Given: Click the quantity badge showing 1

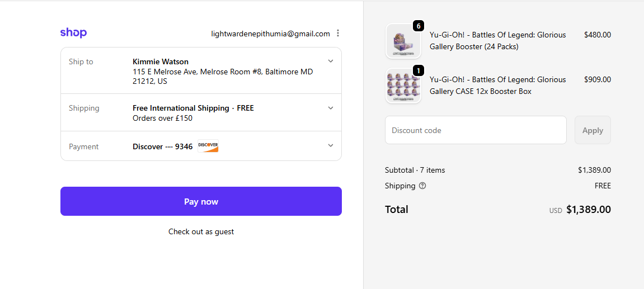Looking at the screenshot, I should (418, 71).
